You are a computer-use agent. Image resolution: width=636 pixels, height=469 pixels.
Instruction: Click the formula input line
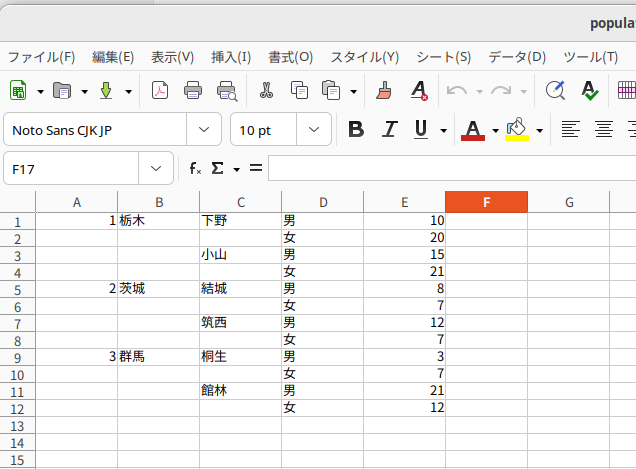(x=452, y=168)
